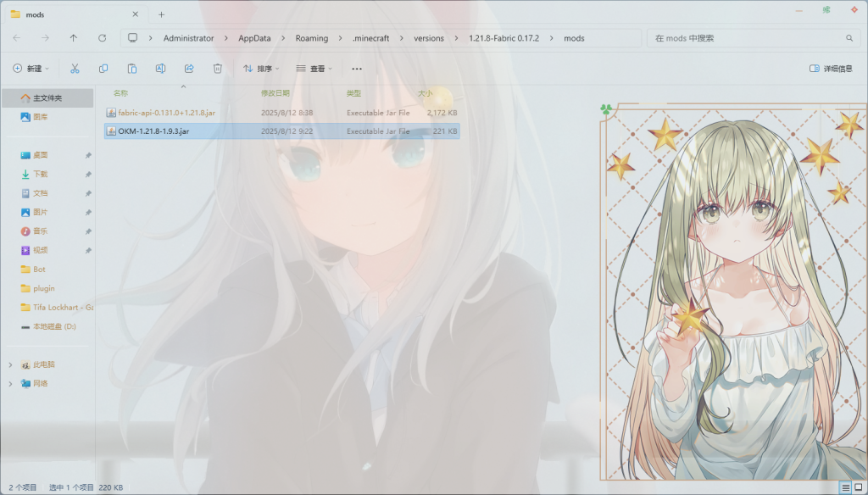Click the Rename icon in toolbar
The image size is (868, 495).
(160, 69)
